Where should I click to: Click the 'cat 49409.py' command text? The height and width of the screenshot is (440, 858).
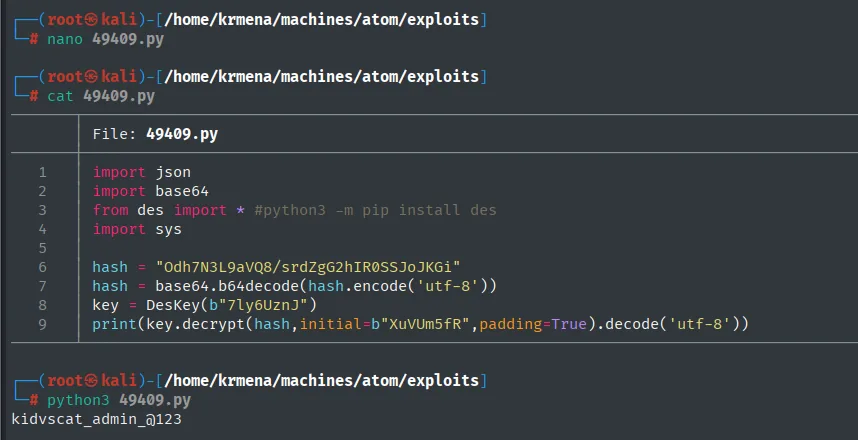(x=101, y=96)
